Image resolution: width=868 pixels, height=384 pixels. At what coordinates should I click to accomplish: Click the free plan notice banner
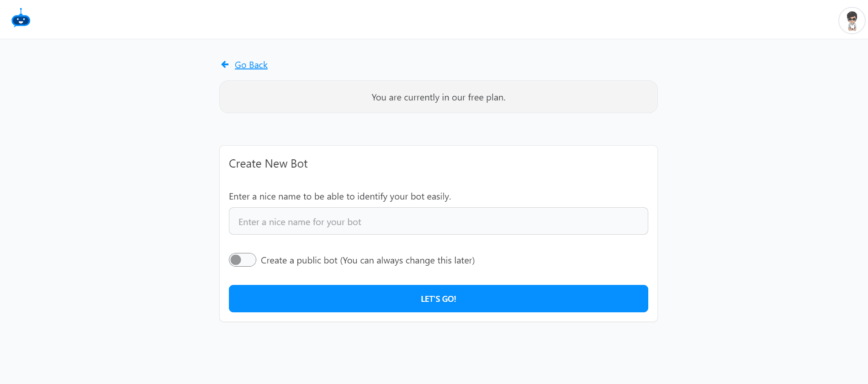(438, 97)
